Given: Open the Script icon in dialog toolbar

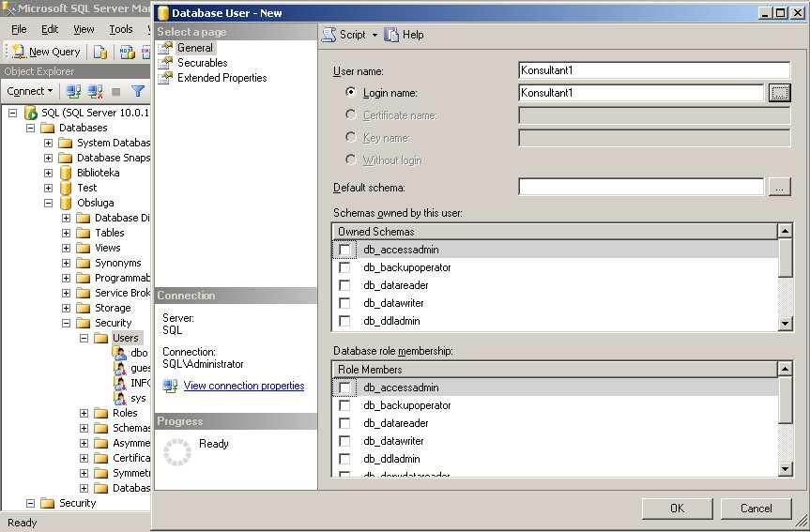Looking at the screenshot, I should point(329,35).
